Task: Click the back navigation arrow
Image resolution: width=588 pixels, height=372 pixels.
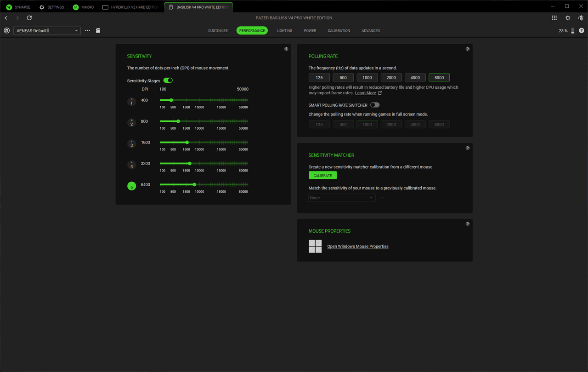Action: [6, 18]
